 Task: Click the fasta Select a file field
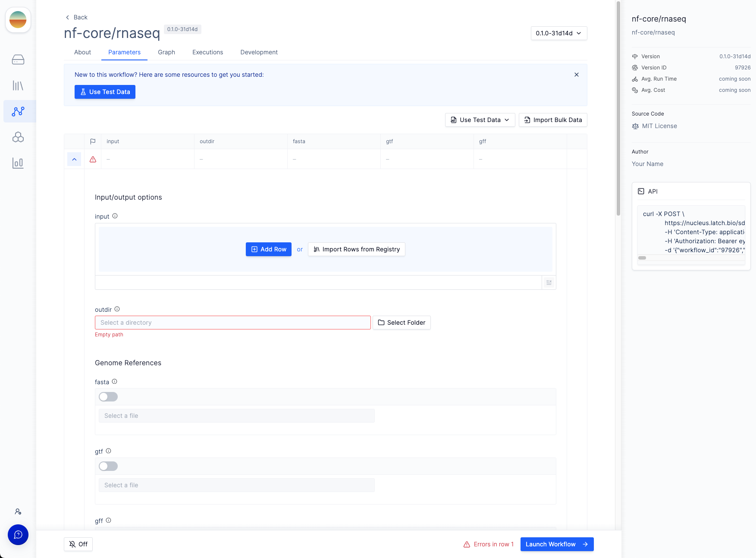click(x=237, y=416)
